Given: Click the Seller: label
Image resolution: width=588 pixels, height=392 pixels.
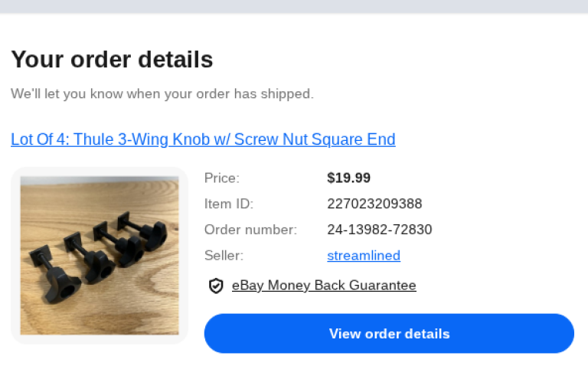Looking at the screenshot, I should pyautogui.click(x=224, y=256).
